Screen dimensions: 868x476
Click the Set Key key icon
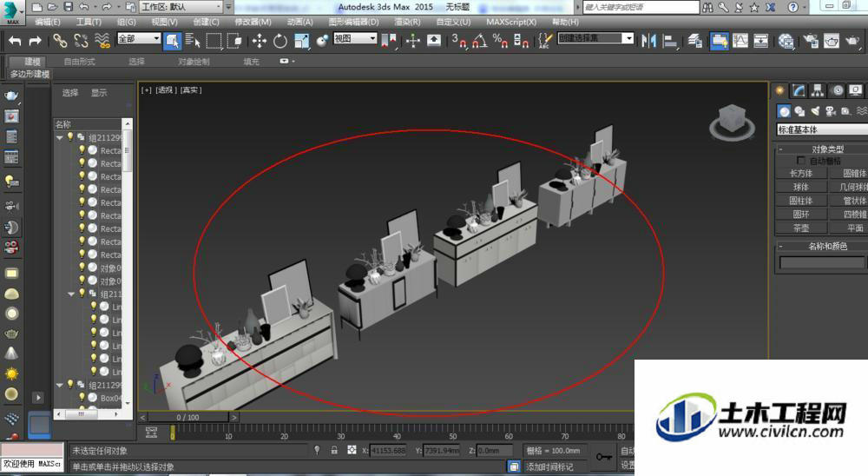(x=604, y=457)
